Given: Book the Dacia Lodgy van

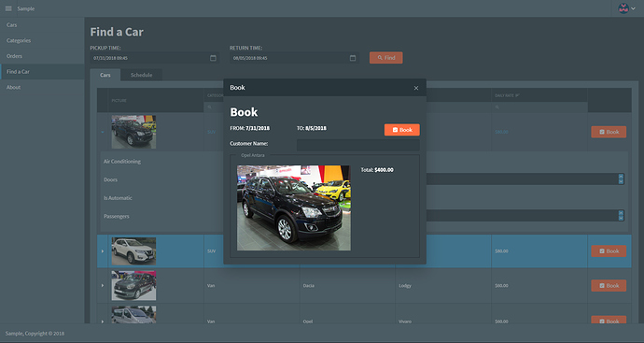Looking at the screenshot, I should point(609,285).
